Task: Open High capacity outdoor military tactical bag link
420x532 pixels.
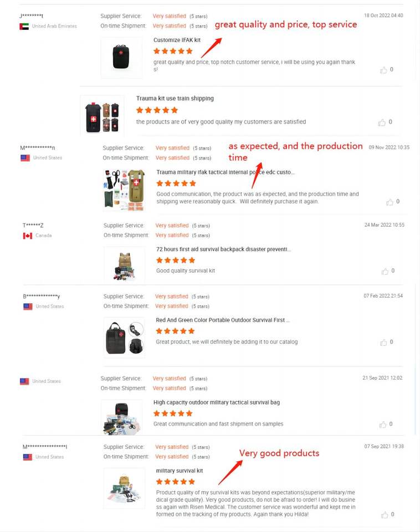Action: (x=217, y=402)
